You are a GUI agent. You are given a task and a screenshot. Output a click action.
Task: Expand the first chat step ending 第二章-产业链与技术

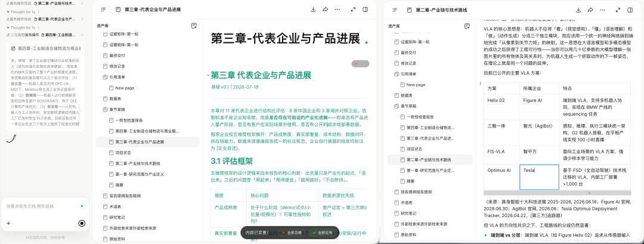(82, 3)
